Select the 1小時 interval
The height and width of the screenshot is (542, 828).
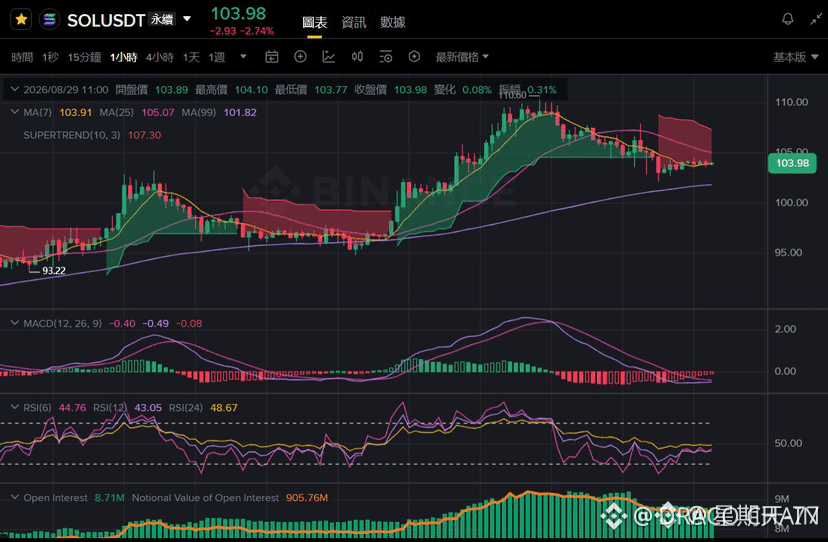coord(124,57)
